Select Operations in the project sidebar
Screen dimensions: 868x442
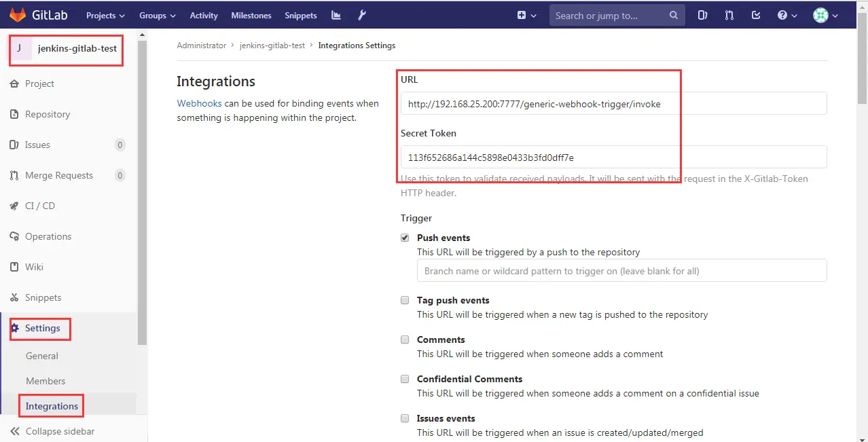tap(49, 236)
